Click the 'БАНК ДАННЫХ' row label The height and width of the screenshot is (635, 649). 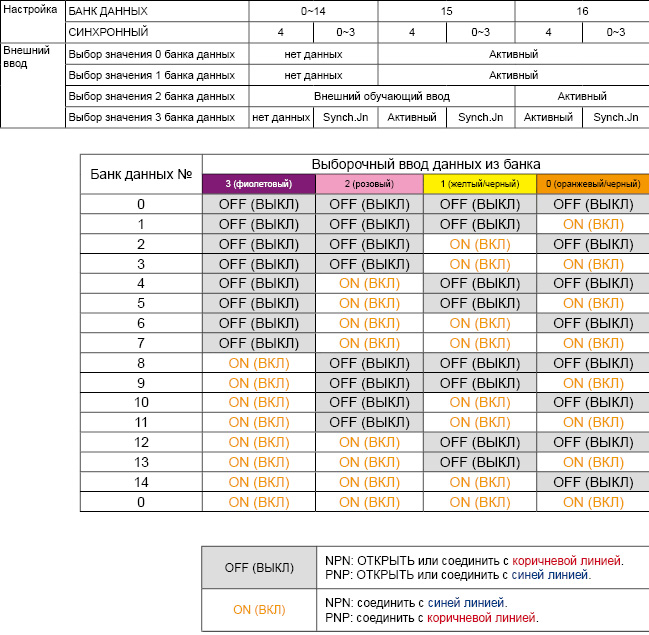pyautogui.click(x=107, y=11)
